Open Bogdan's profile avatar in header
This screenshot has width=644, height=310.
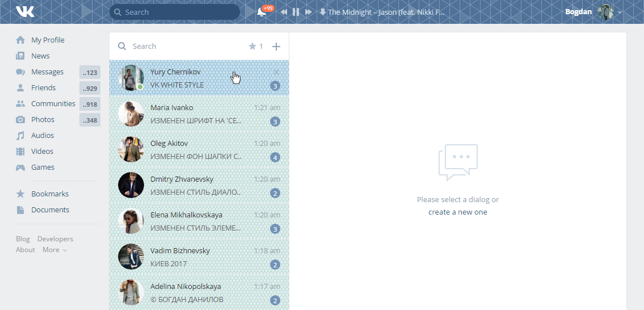(x=605, y=12)
